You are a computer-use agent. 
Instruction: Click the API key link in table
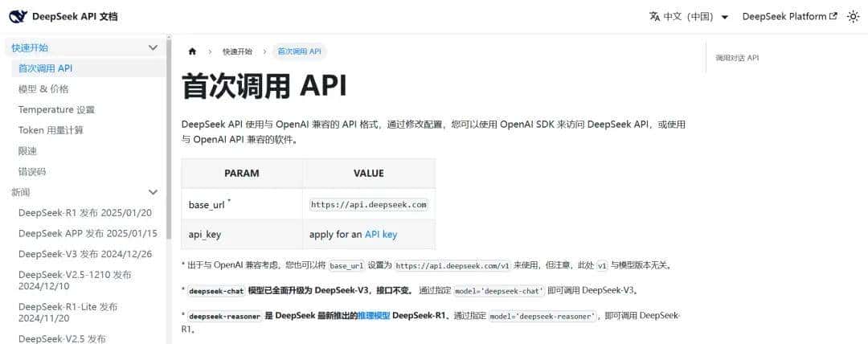(x=381, y=235)
